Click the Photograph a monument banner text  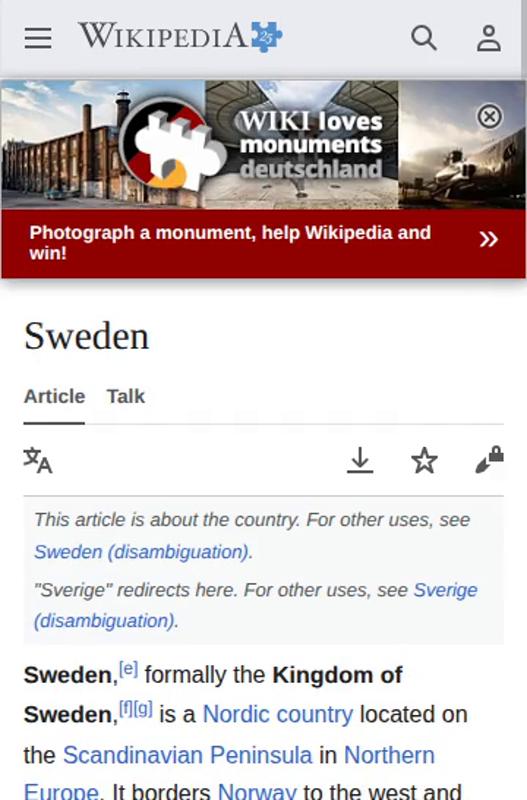[230, 243]
